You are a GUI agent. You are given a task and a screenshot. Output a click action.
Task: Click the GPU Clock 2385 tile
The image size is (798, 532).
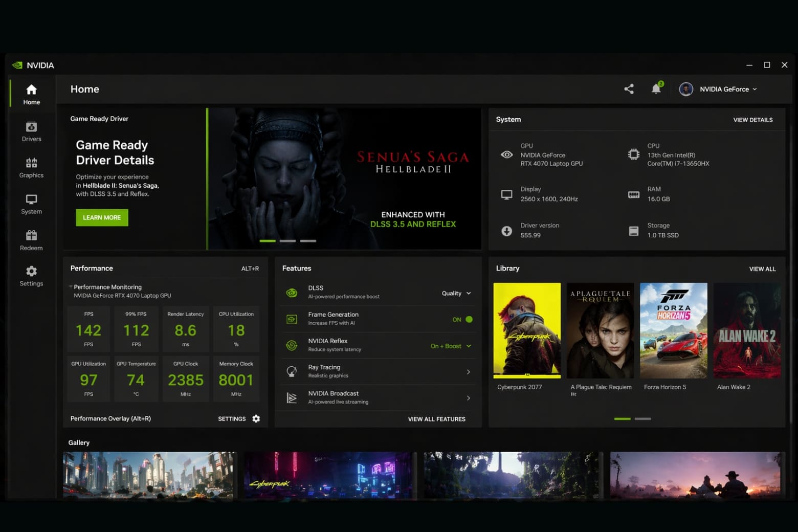(186, 379)
